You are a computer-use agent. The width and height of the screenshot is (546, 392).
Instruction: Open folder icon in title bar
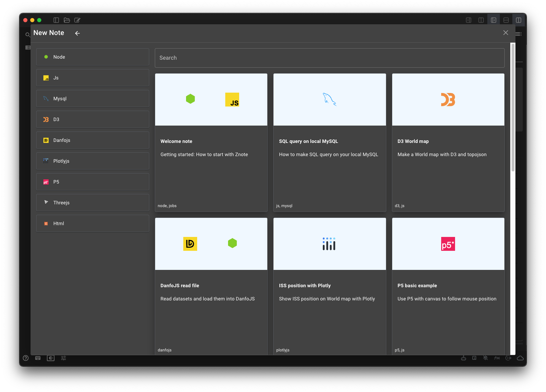pyautogui.click(x=67, y=20)
